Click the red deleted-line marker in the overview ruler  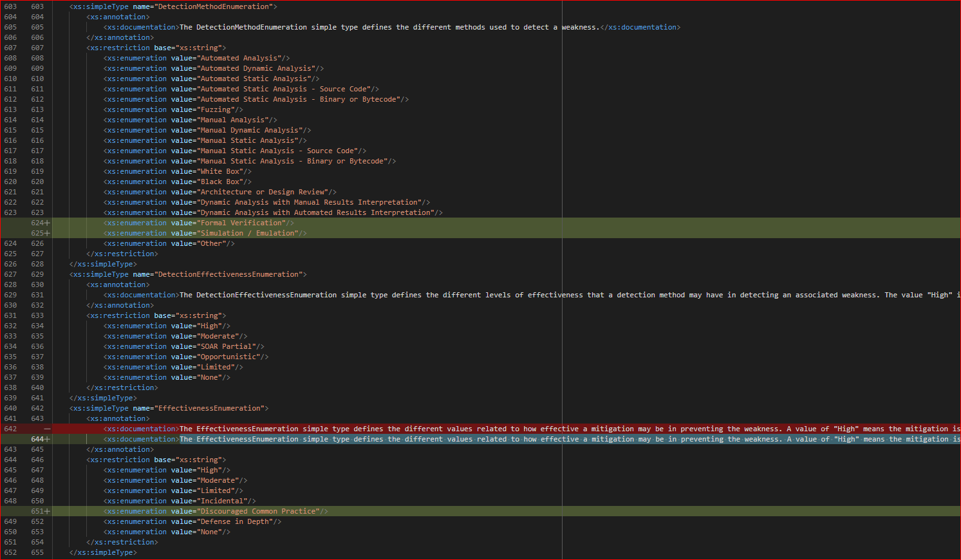958,428
